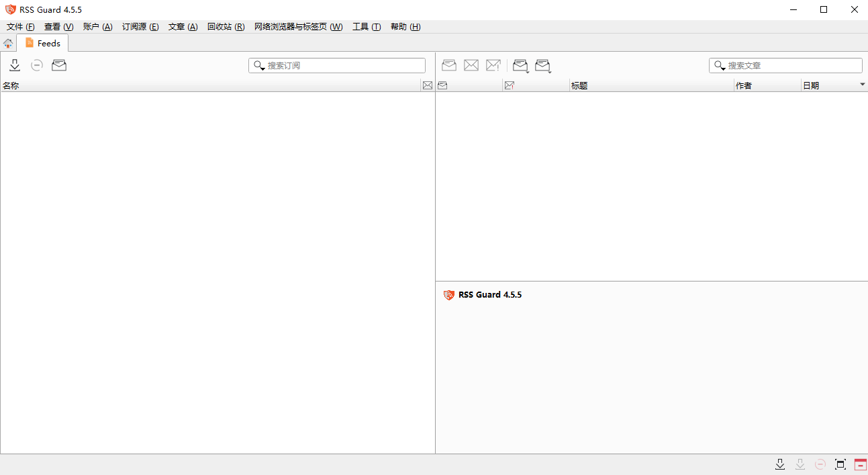Open the second envelope dropdown in the articles toolbar

tap(543, 65)
